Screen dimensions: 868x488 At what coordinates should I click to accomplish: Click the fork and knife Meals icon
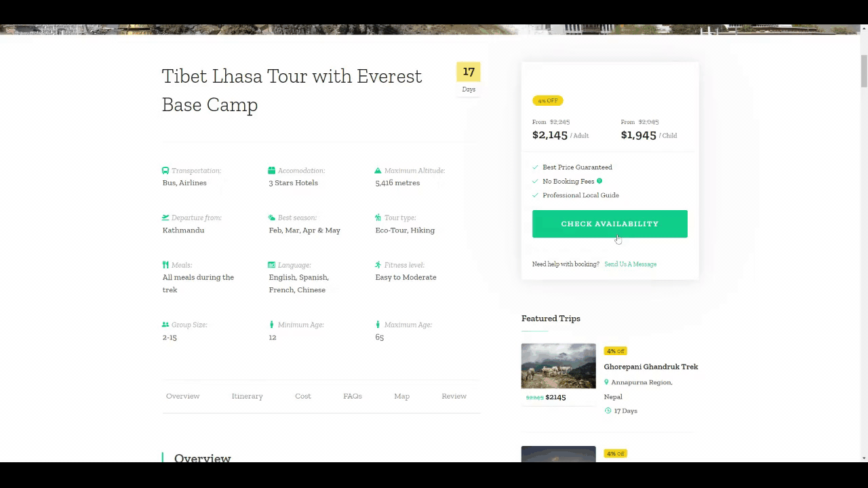tap(165, 265)
